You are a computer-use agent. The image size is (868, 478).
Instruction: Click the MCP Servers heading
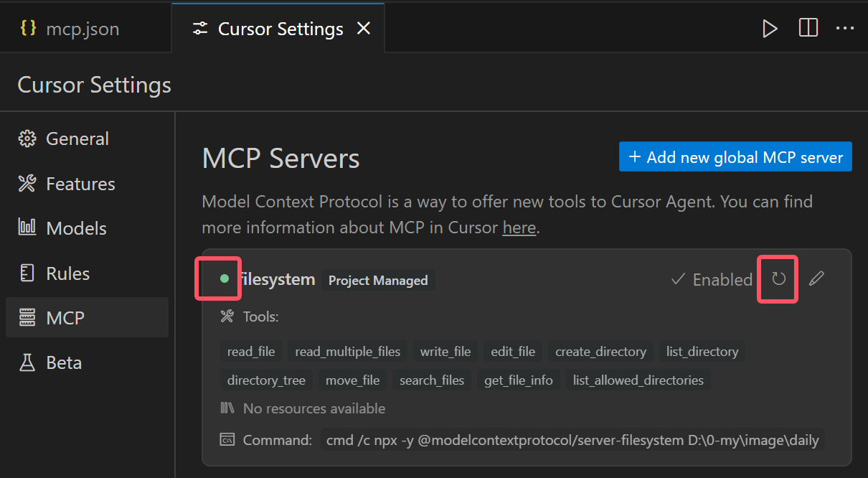pos(281,159)
